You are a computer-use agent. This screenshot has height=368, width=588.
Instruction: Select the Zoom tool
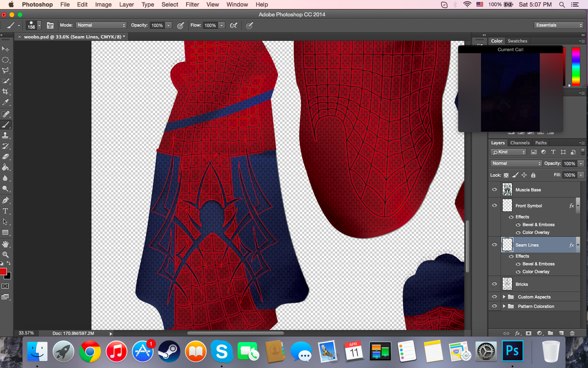(5, 255)
